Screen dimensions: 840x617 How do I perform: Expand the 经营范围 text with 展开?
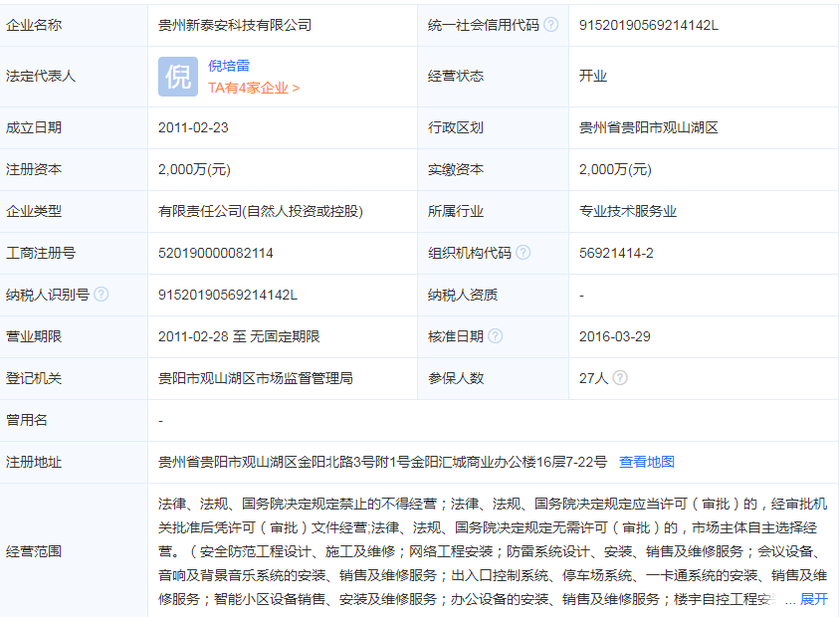tap(814, 599)
